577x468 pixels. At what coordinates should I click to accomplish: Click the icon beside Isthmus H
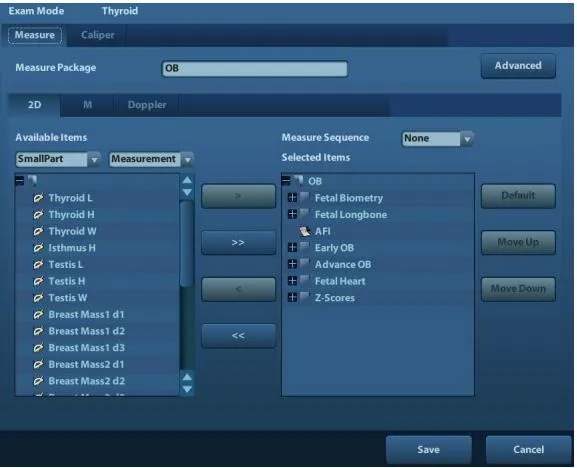[38, 248]
